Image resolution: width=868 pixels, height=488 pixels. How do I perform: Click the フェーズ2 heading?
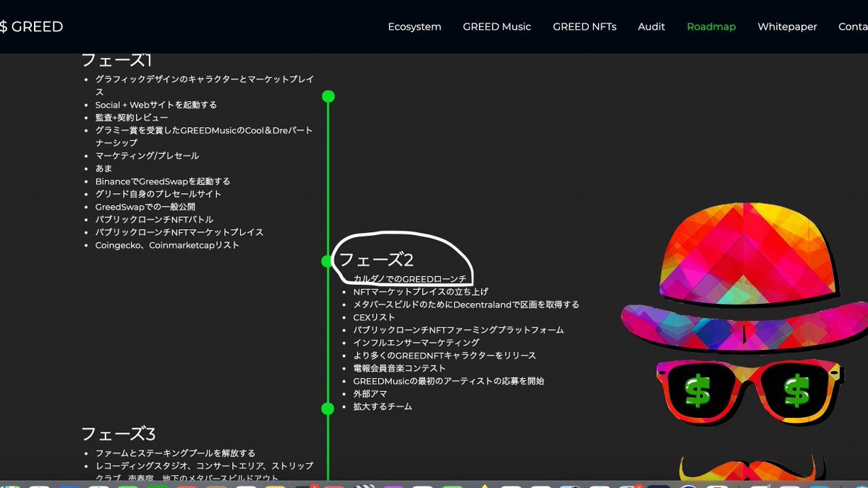point(376,260)
